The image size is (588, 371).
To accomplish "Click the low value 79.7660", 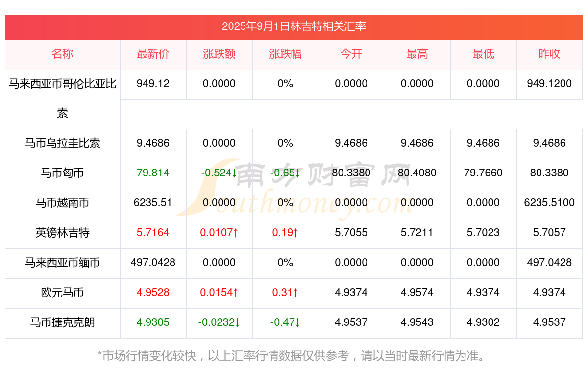I will [483, 173].
